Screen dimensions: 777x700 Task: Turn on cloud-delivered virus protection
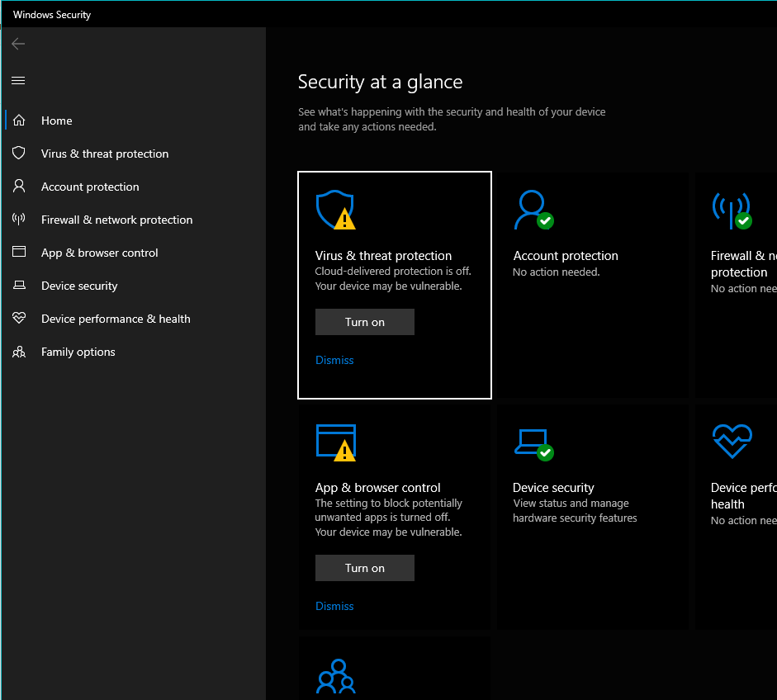pyautogui.click(x=364, y=322)
